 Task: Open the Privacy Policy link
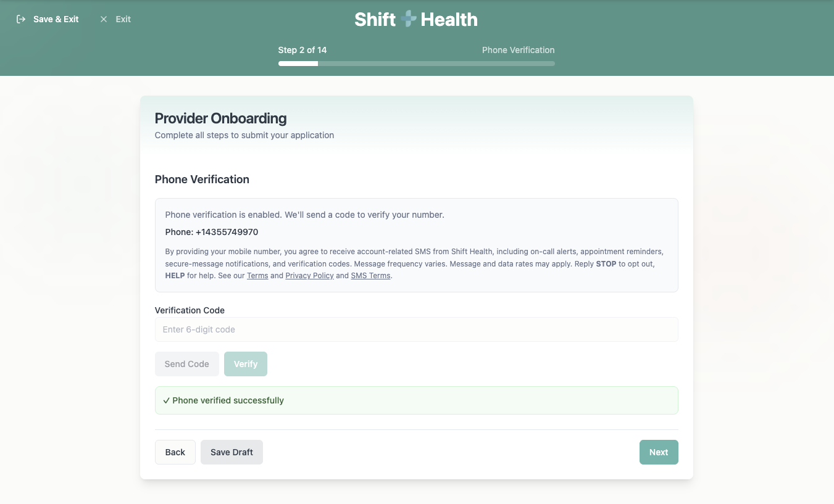(x=309, y=276)
